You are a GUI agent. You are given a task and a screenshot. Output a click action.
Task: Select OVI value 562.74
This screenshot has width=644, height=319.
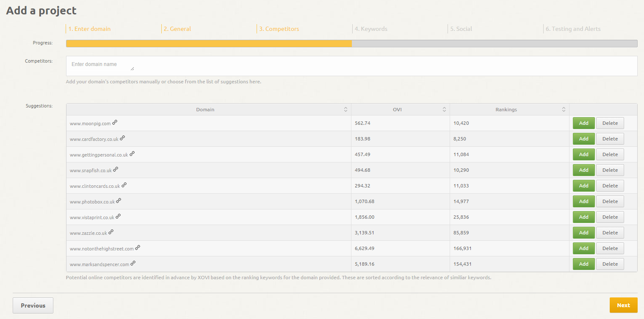point(362,123)
